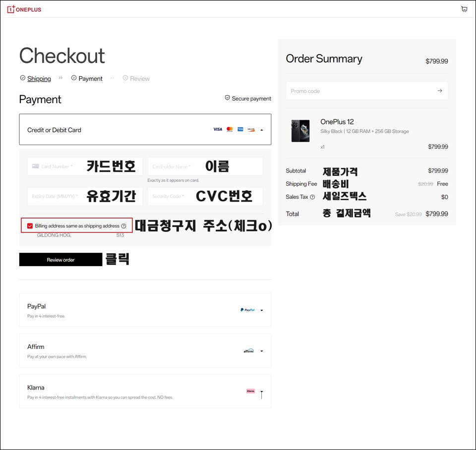Go back to the Shipping step
The image size is (476, 450).
pos(39,79)
